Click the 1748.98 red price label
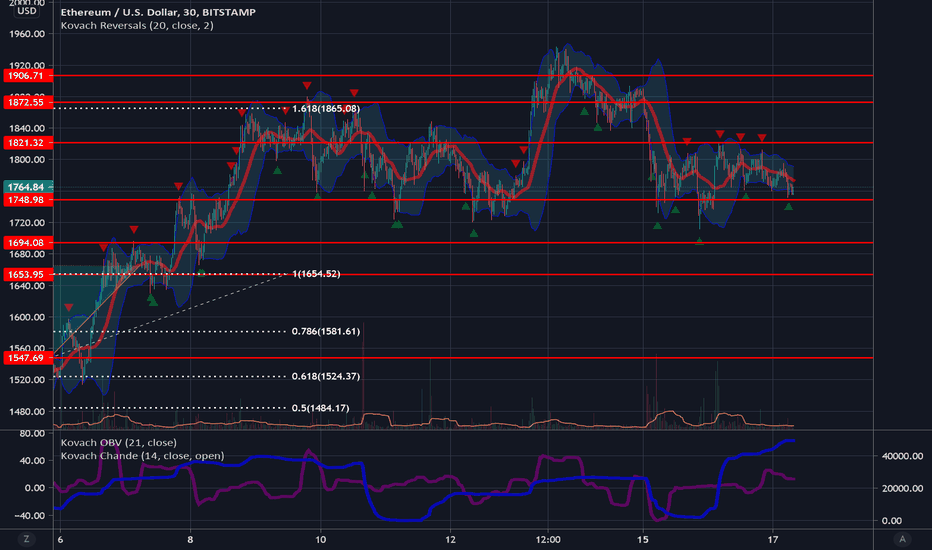The image size is (932, 550). click(28, 200)
